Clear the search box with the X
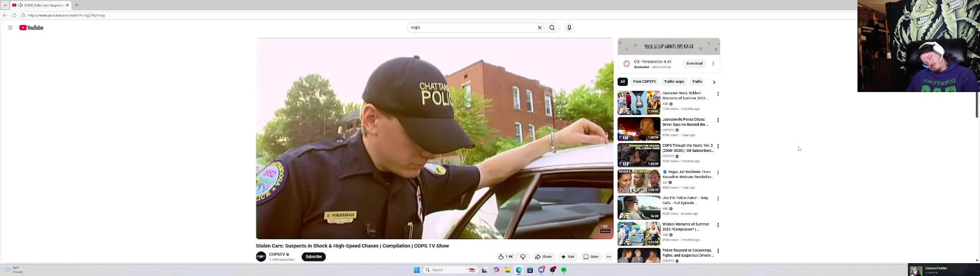The image size is (980, 276). point(540,28)
